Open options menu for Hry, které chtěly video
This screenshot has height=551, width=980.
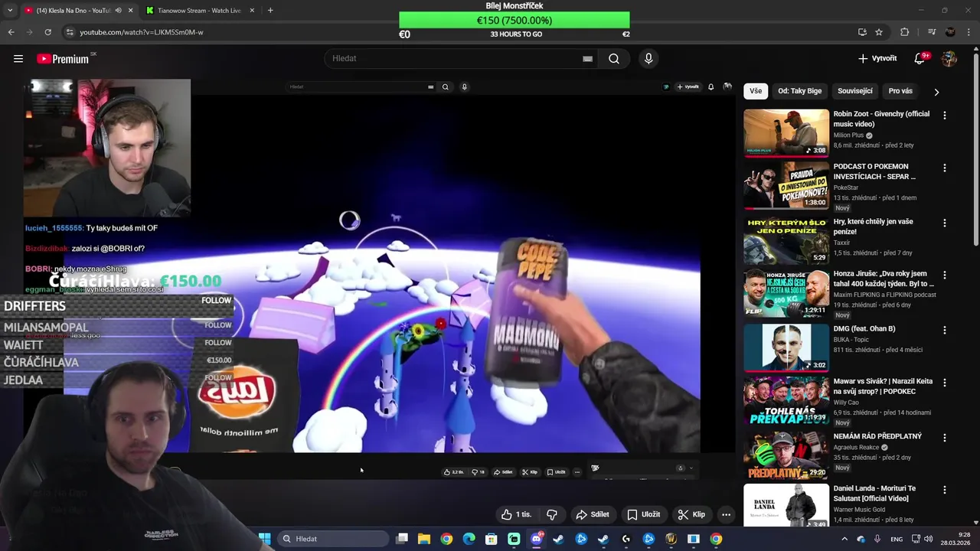[x=944, y=223]
